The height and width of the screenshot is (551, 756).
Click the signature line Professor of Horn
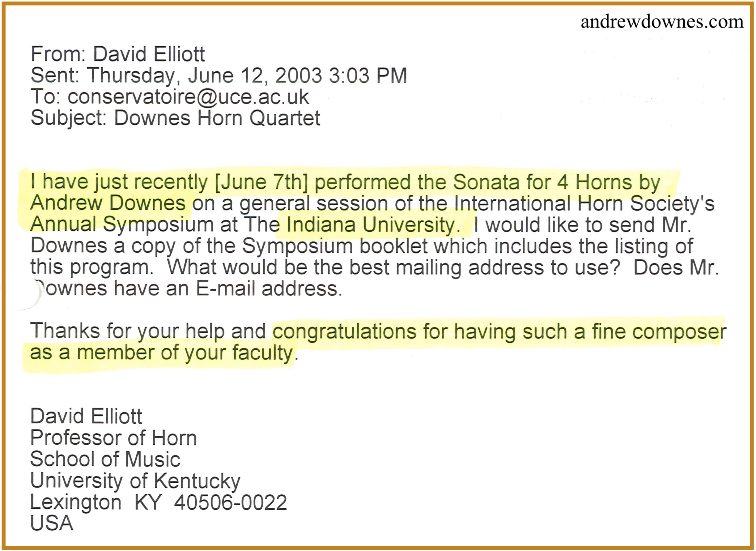point(113,438)
